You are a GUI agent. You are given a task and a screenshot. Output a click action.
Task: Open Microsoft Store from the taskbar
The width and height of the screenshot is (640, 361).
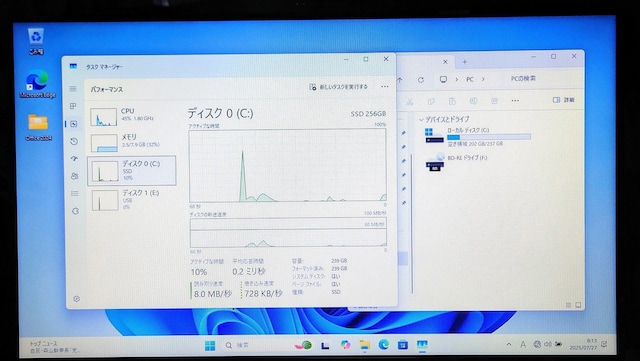pos(402,345)
